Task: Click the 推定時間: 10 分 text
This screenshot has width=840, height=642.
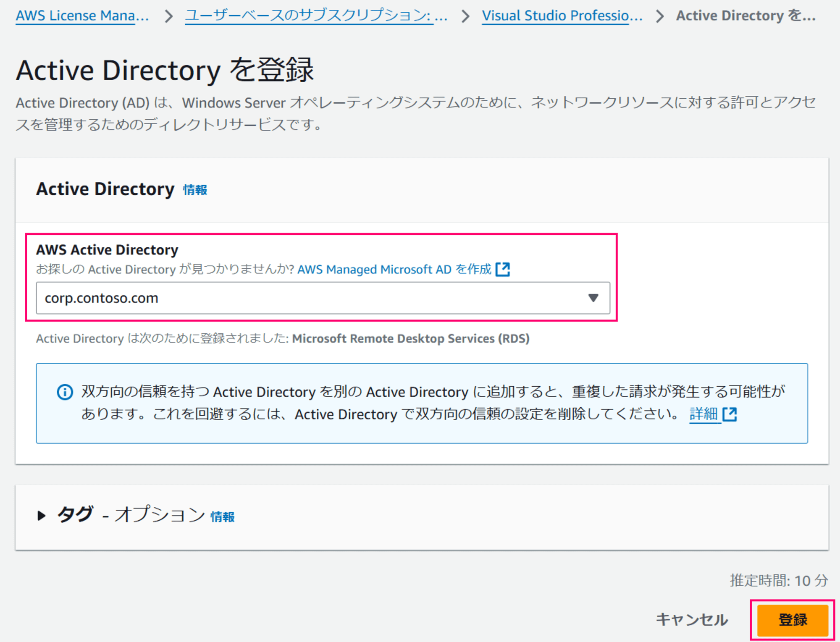Action: pyautogui.click(x=779, y=580)
